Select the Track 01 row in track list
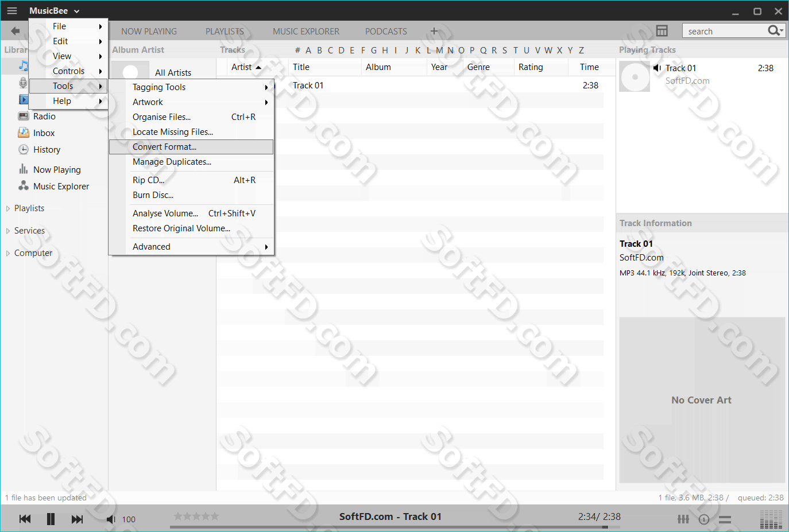789x532 pixels. click(410, 86)
